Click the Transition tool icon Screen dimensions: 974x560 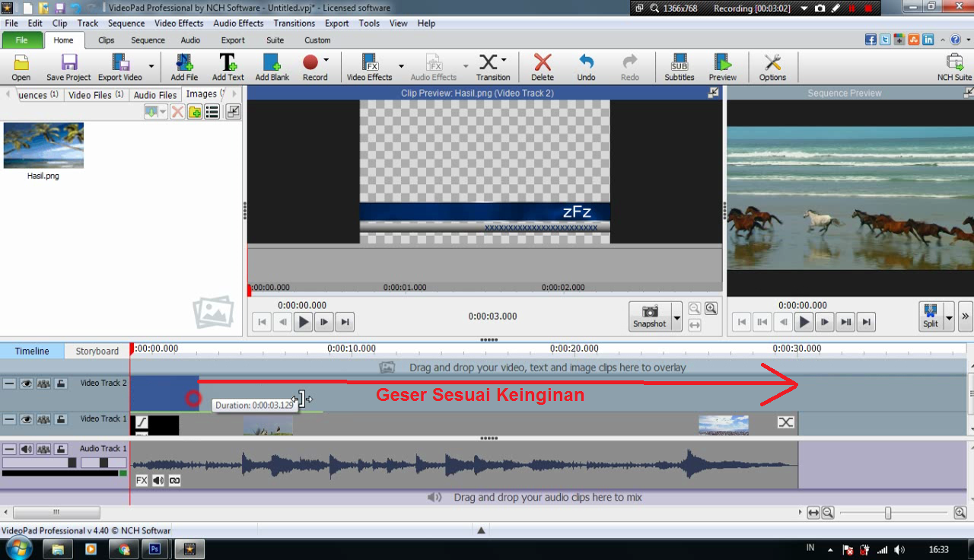coord(492,67)
